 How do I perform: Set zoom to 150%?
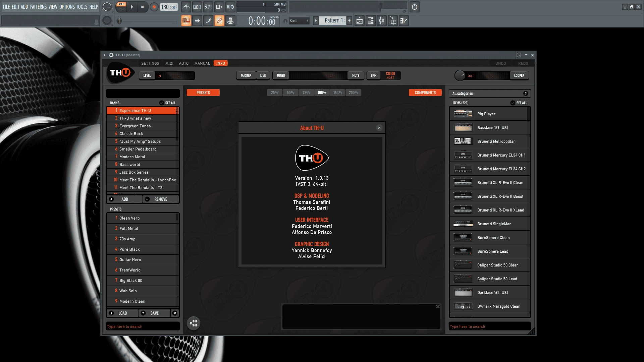pos(337,93)
